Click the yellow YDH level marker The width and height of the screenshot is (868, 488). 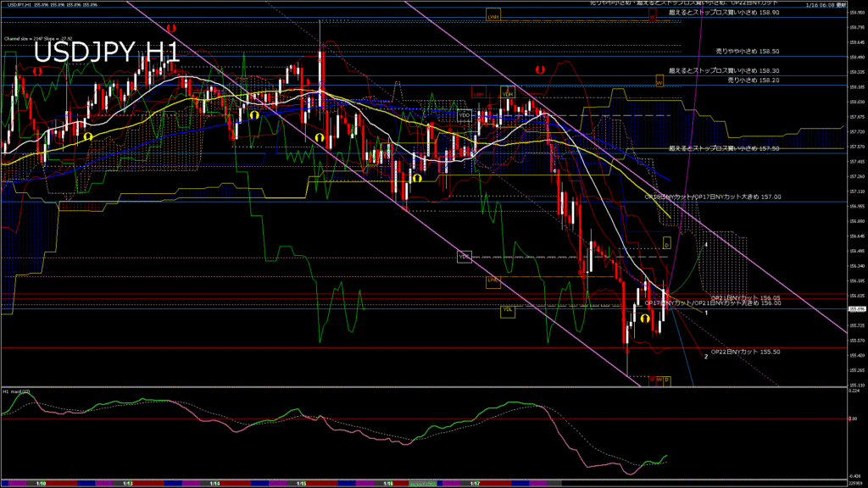508,94
